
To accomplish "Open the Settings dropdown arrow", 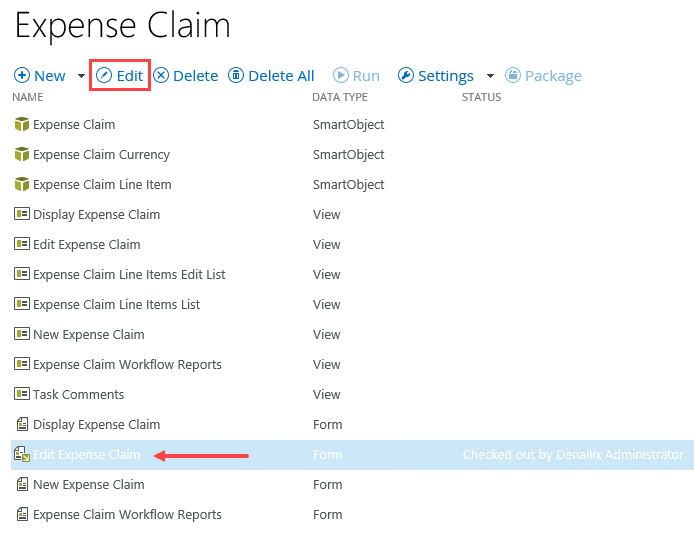I will [x=490, y=77].
